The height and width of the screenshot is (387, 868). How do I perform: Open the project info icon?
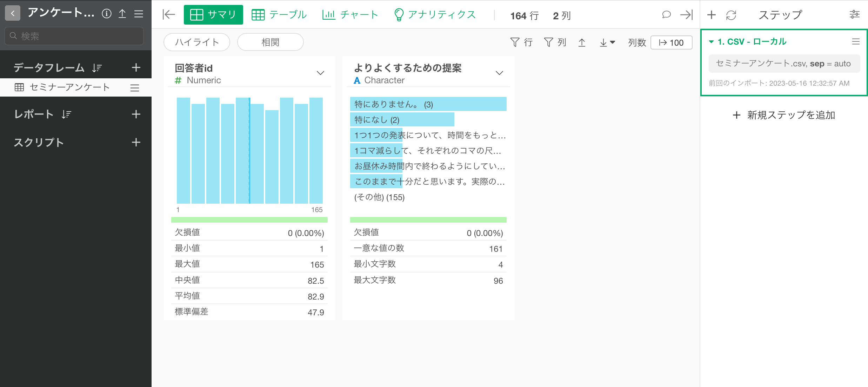[x=107, y=14]
